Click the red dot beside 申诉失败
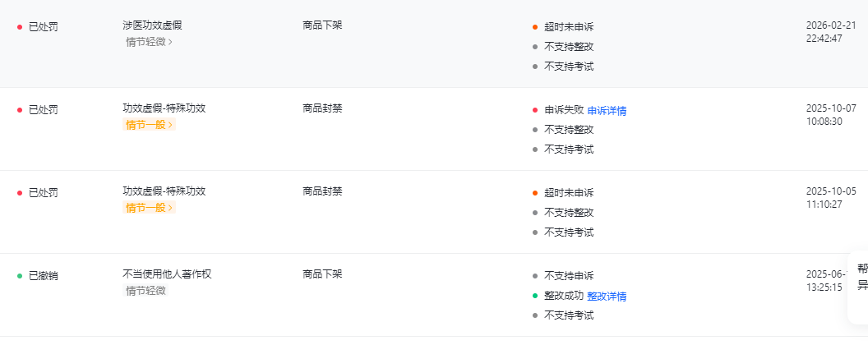Image resolution: width=868 pixels, height=345 pixels. coord(535,110)
